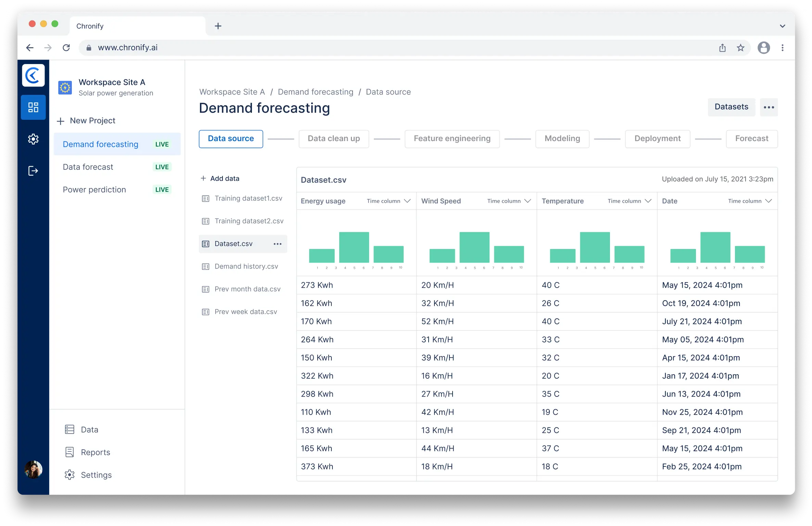Select the Data source tab
The width and height of the screenshot is (812, 526).
[231, 139]
